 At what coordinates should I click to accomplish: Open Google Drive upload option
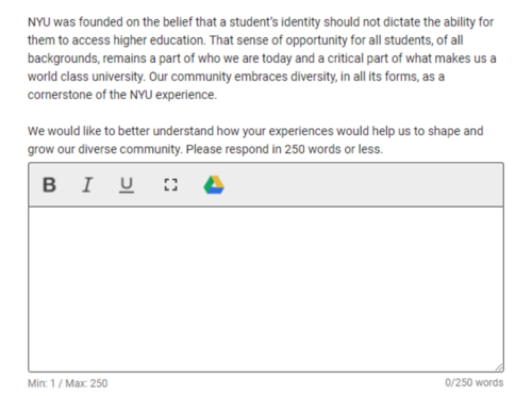tap(214, 185)
